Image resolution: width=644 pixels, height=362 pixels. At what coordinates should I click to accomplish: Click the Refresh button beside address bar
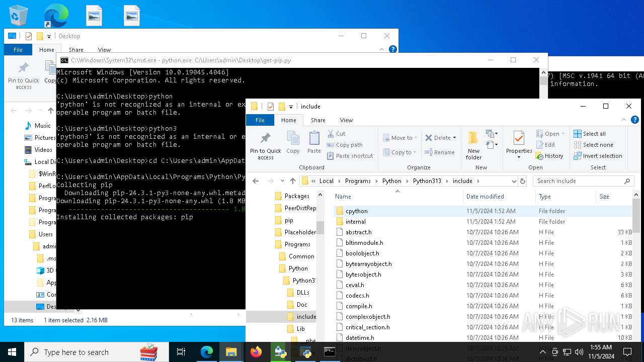tap(523, 181)
